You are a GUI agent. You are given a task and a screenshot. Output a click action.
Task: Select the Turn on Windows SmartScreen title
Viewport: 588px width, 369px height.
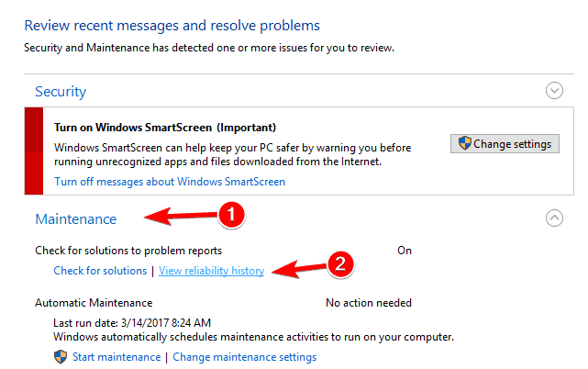pos(165,127)
